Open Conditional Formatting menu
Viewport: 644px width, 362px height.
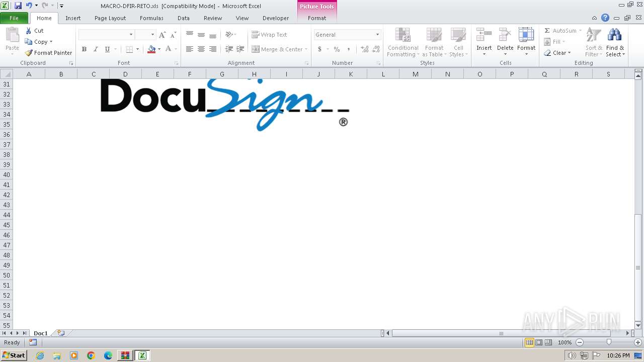(x=403, y=42)
